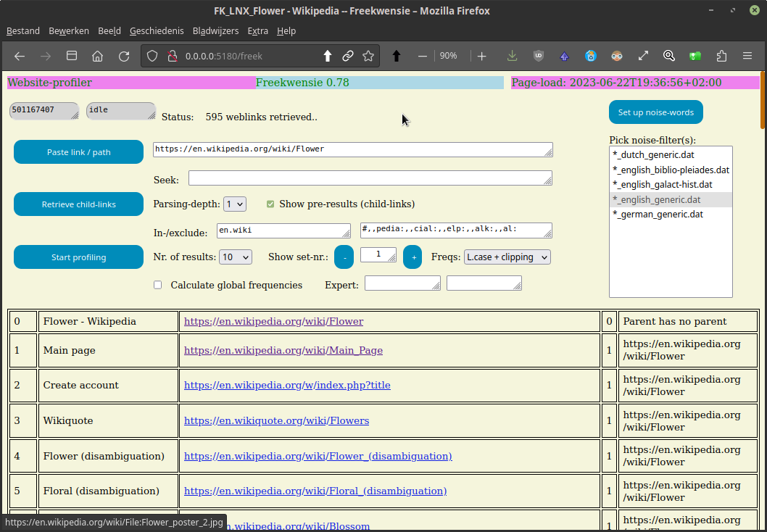This screenshot has width=767, height=532.
Task: Select *_dutch_generic.dat noise filter
Action: (x=671, y=155)
